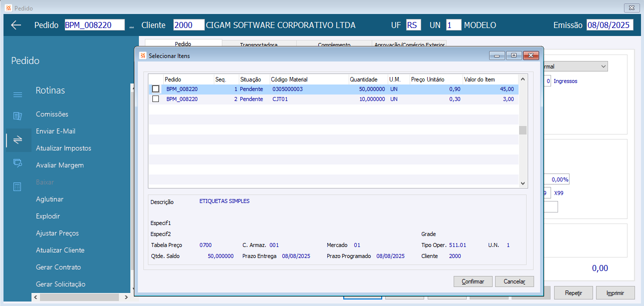
Task: Select Atualizar Impostos routine
Action: pyautogui.click(x=63, y=148)
